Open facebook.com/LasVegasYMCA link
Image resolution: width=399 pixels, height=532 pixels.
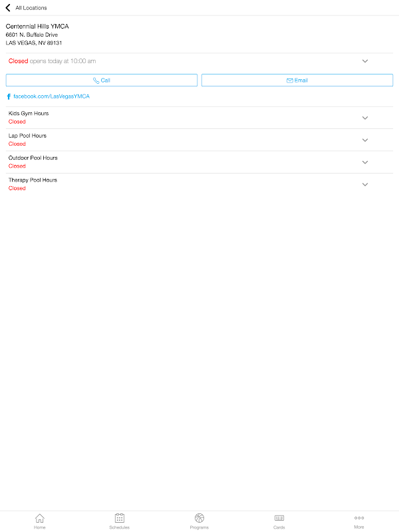click(x=51, y=96)
